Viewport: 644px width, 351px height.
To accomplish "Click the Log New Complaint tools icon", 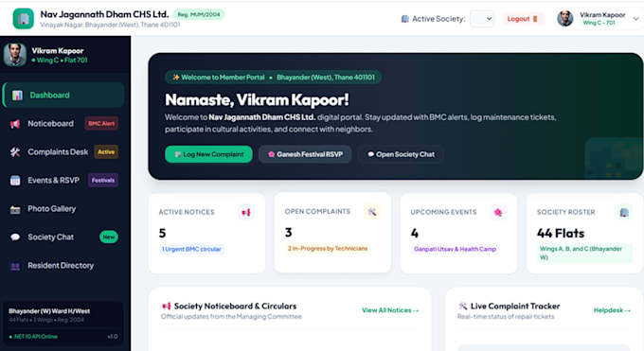I will tap(178, 154).
